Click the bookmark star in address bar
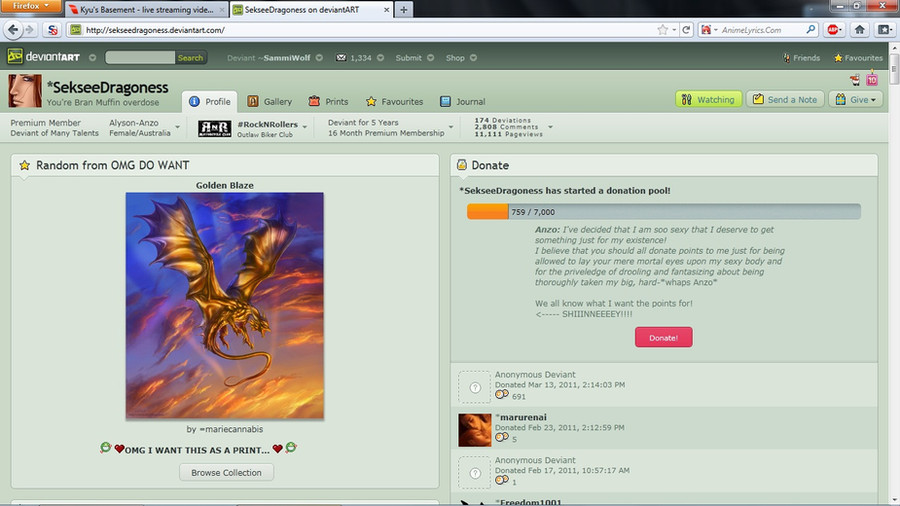 pos(662,30)
